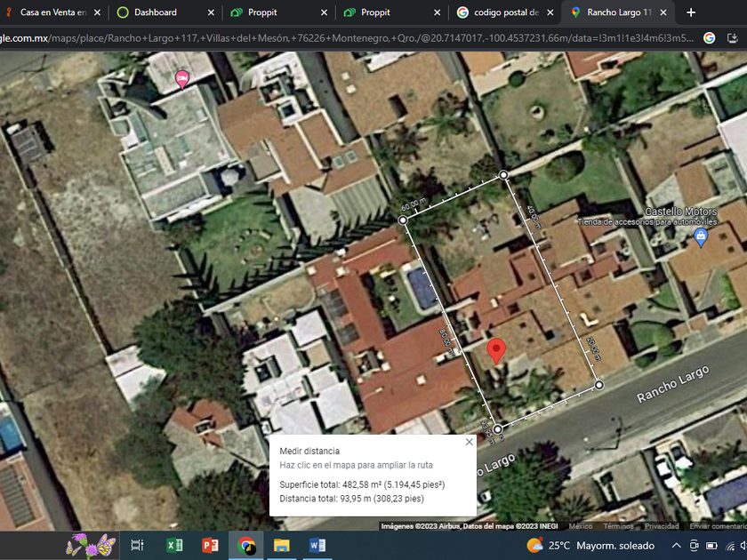Open a new browser tab
747x560 pixels.
click(x=691, y=12)
